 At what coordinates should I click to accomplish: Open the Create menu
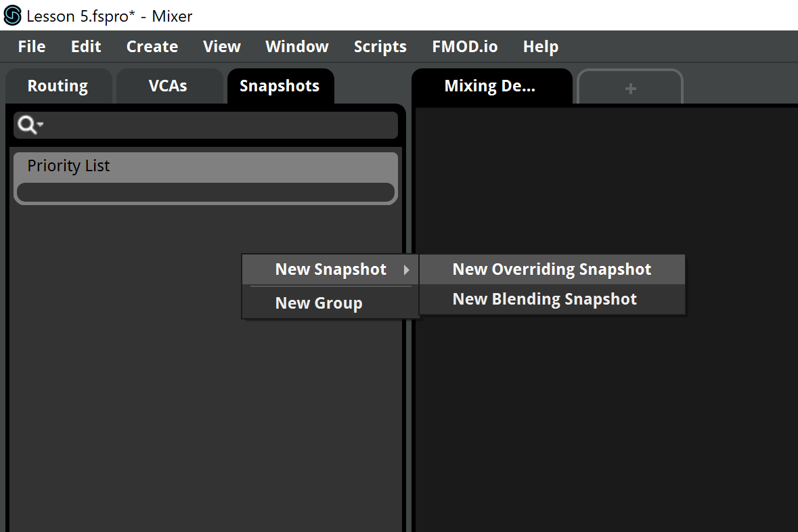(152, 46)
